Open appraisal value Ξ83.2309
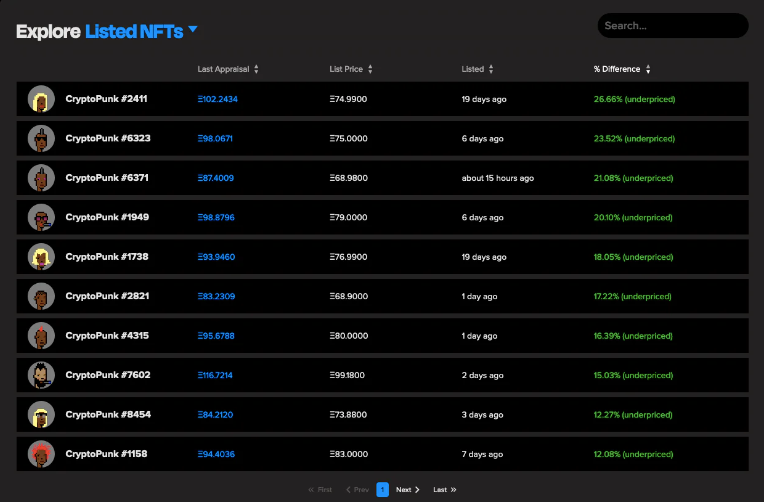The image size is (764, 502). 216,296
